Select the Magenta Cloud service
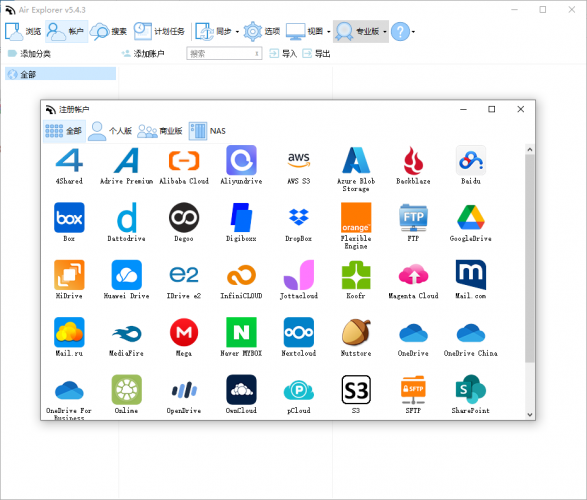587x500 pixels. [413, 275]
